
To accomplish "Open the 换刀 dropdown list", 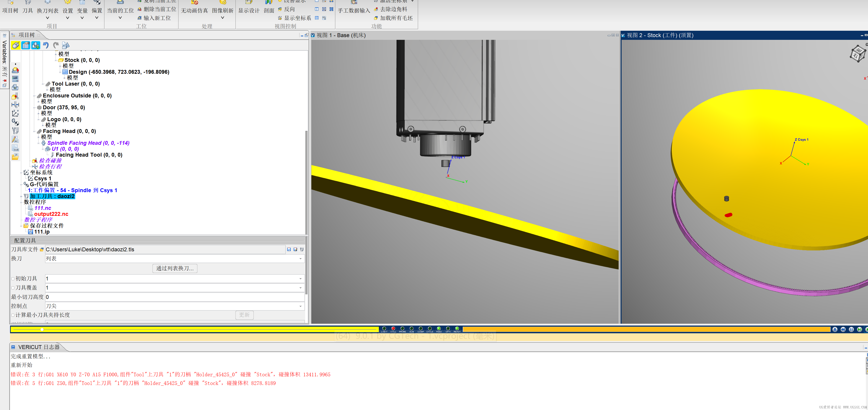I will coord(300,259).
